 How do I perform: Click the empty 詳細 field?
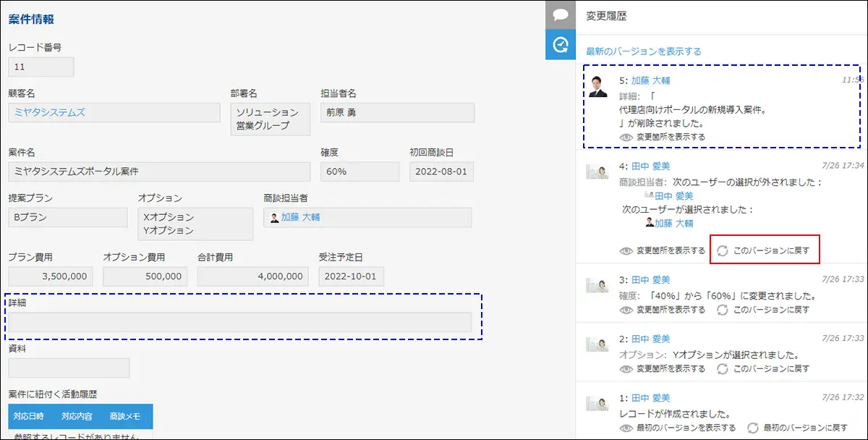coord(239,322)
